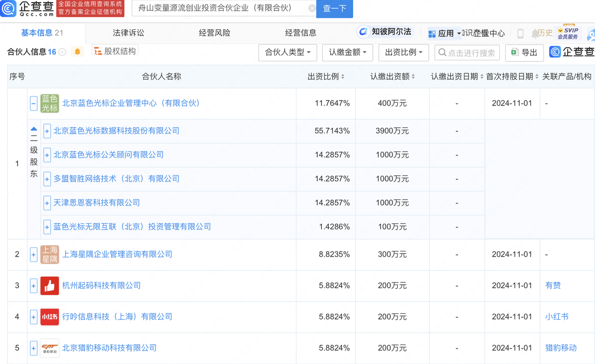Collapse 北京蓝色光标企业管理中心 shareholder row

33,104
